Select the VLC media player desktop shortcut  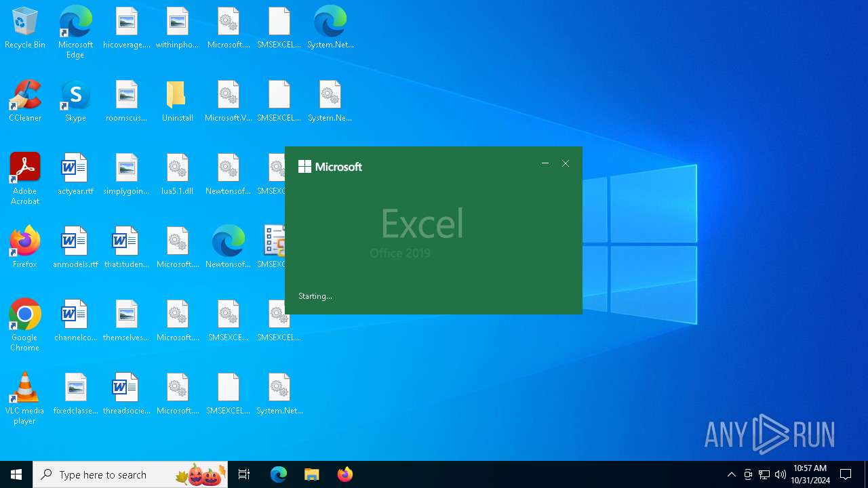[25, 399]
